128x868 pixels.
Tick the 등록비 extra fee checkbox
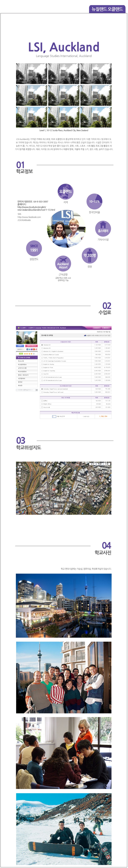[x=42, y=401]
